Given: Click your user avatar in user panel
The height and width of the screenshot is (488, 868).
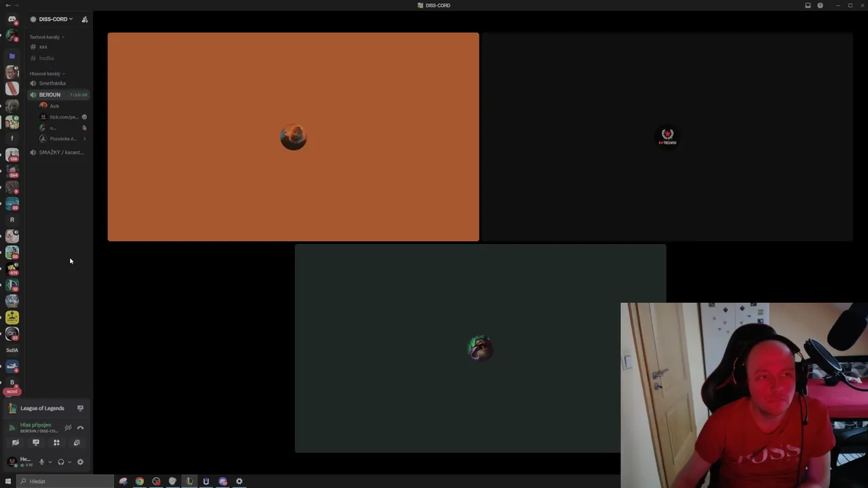Looking at the screenshot, I should [x=12, y=462].
